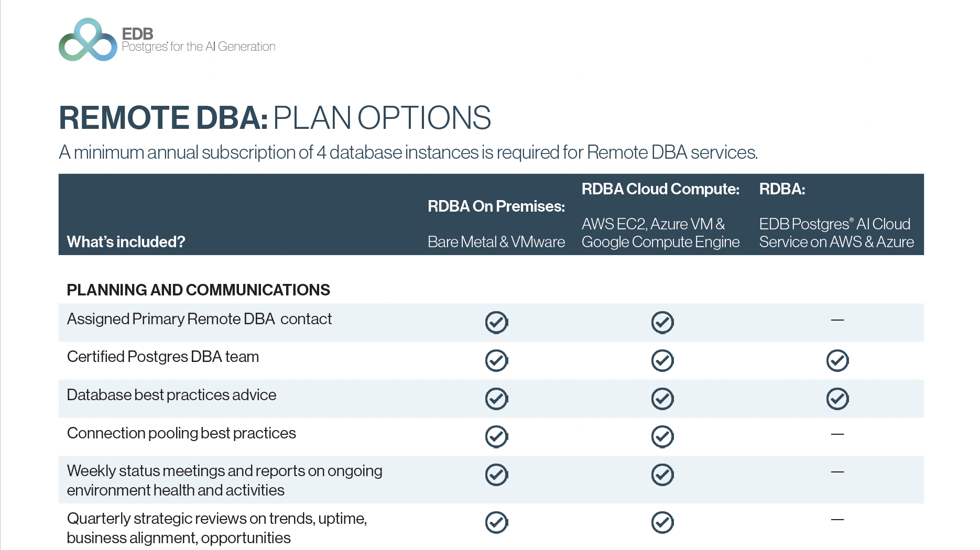This screenshot has width=980, height=550.
Task: Click On Premises checkmark for Certified Postgres team
Action: pos(496,360)
